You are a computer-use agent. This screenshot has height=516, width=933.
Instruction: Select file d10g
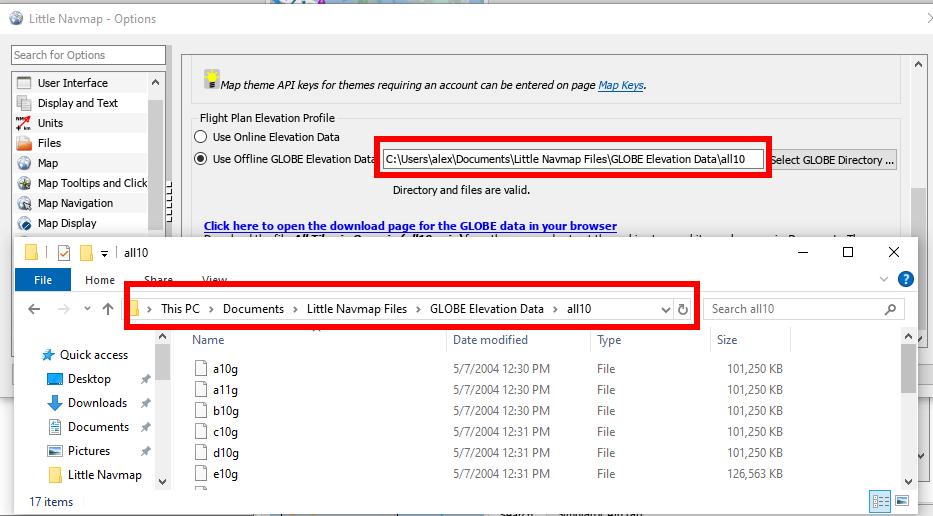[226, 453]
